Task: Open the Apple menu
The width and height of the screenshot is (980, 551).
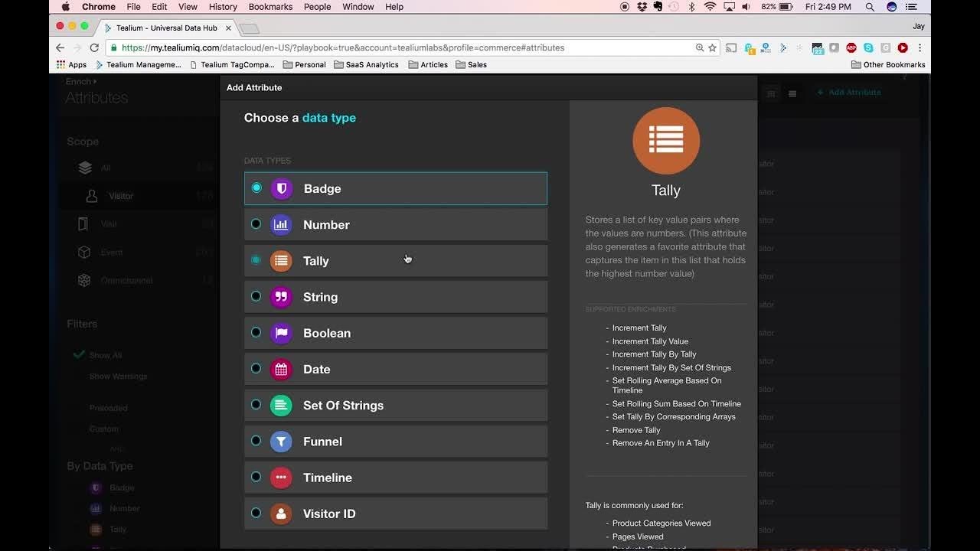Action: point(66,7)
